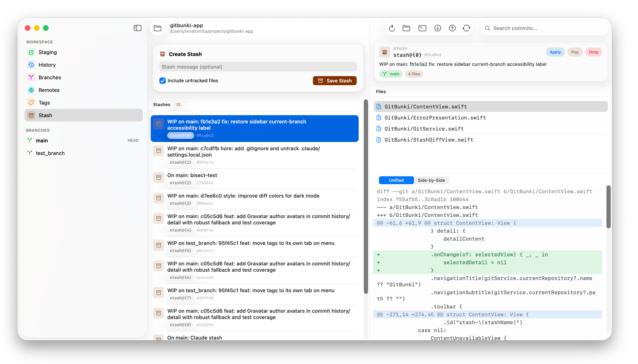Select stash@{6} Gravatar author avatars entry
This screenshot has height=364, width=638.
tap(254, 270)
